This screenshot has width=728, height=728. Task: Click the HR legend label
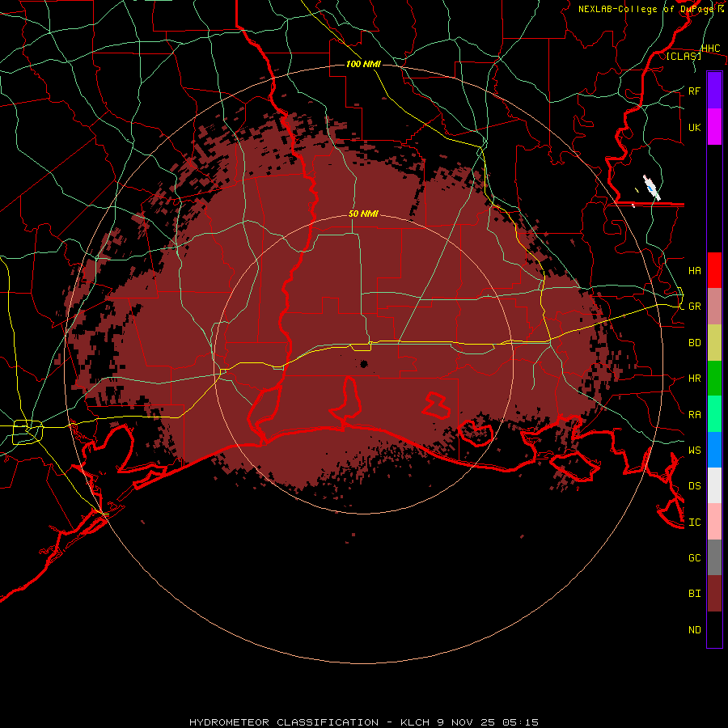point(694,379)
